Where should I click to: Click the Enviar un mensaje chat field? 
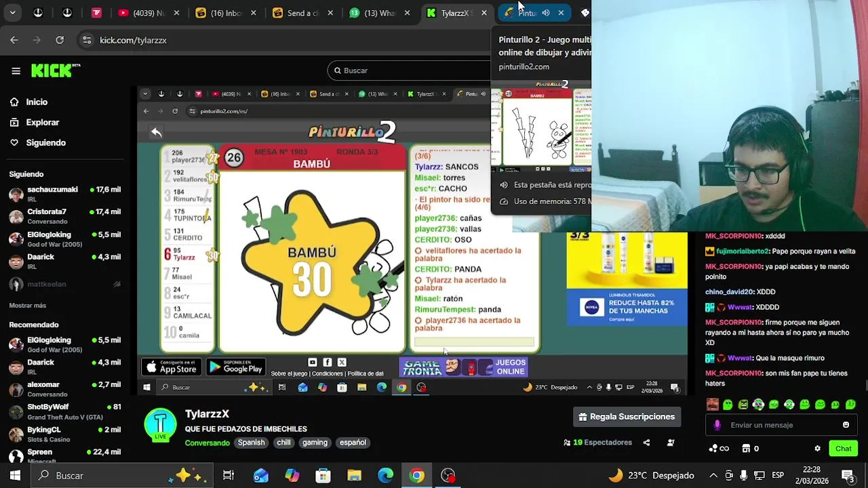780,425
